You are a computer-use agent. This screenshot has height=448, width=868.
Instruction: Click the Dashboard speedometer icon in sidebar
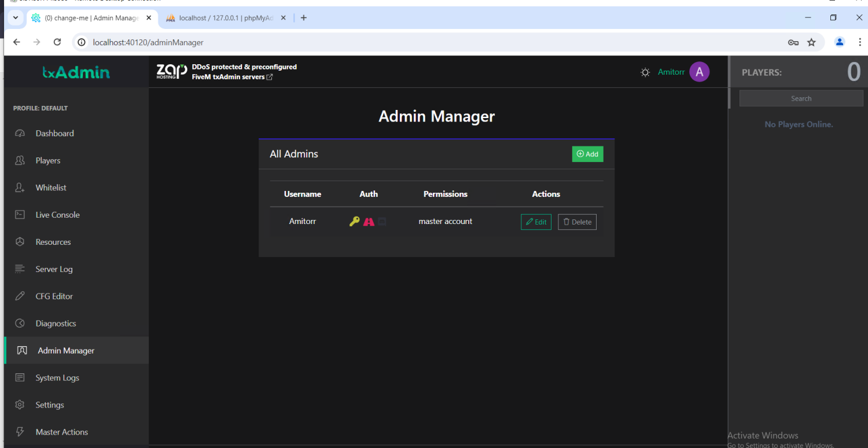[20, 133]
